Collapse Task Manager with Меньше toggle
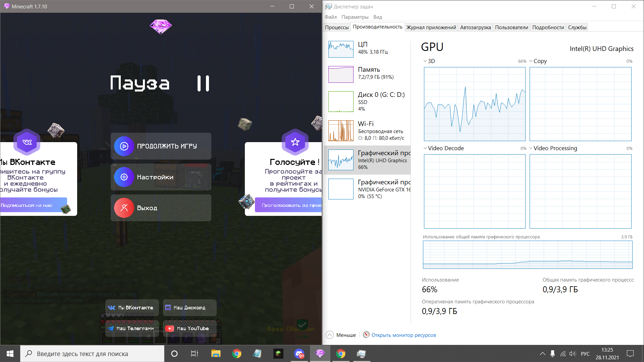 [x=341, y=335]
